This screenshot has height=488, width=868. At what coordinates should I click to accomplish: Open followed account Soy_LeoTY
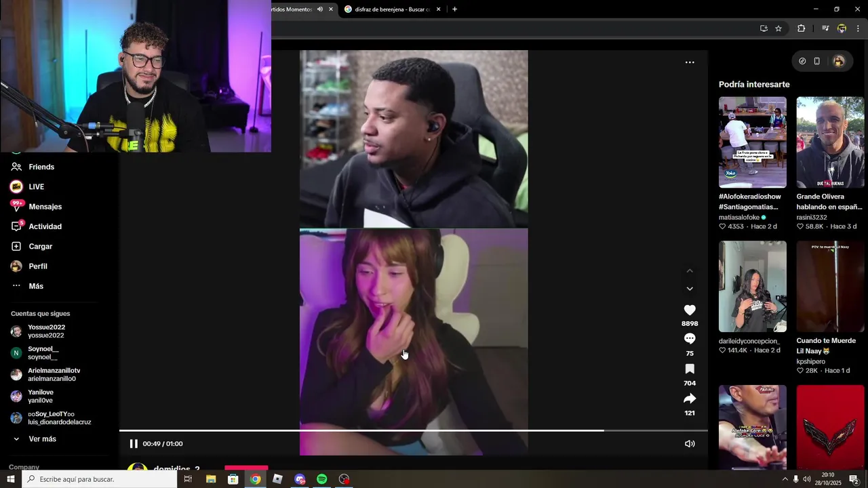[x=59, y=418]
